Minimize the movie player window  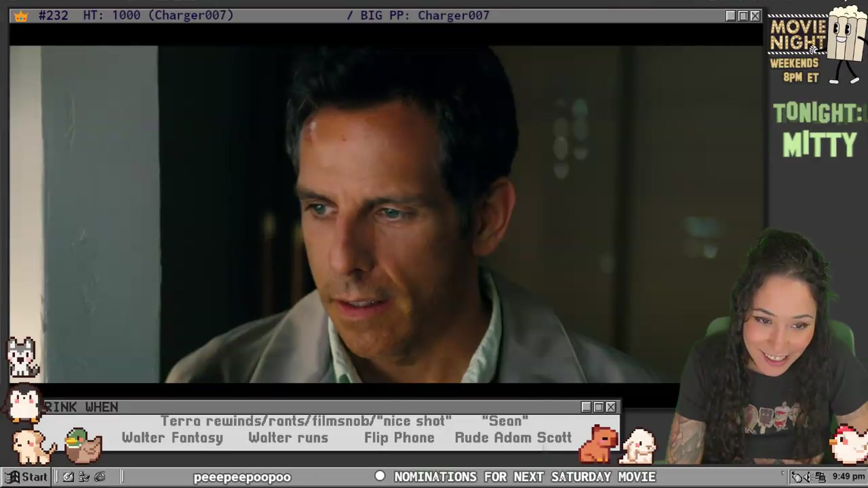[731, 16]
